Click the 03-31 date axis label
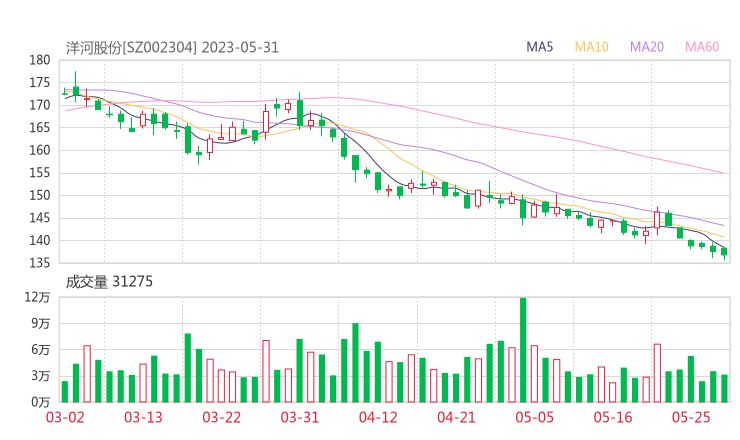The height and width of the screenshot is (440, 740). coord(300,417)
